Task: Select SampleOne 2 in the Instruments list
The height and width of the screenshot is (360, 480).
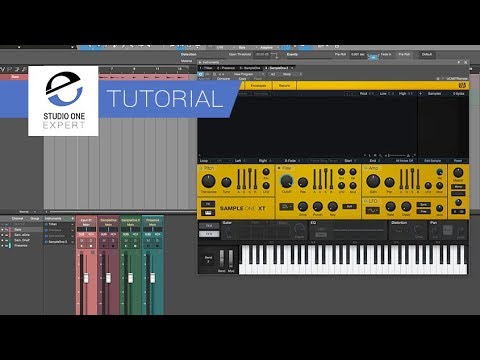Action: tap(58, 242)
